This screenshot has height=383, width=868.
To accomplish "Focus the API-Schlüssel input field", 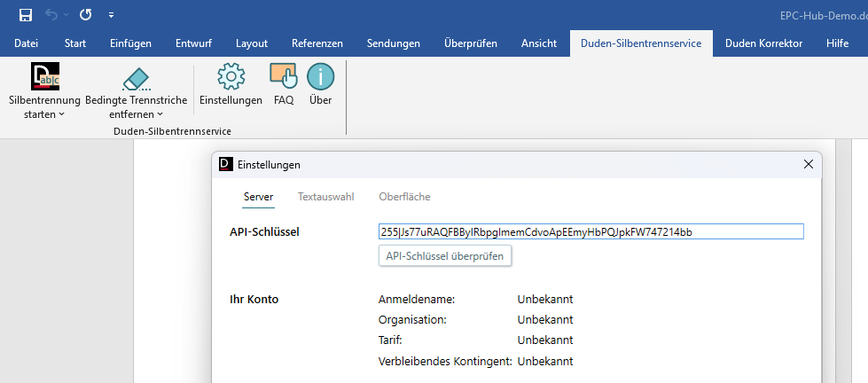I will pyautogui.click(x=591, y=232).
